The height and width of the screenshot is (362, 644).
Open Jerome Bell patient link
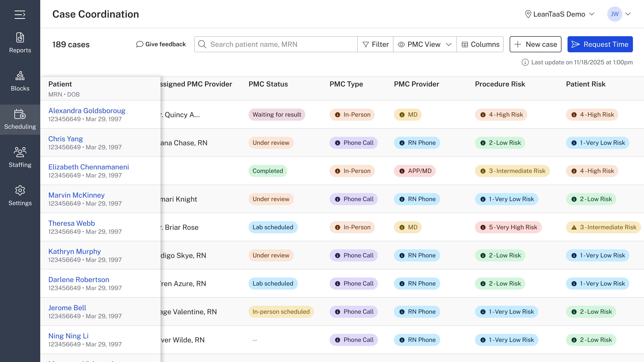(x=67, y=308)
